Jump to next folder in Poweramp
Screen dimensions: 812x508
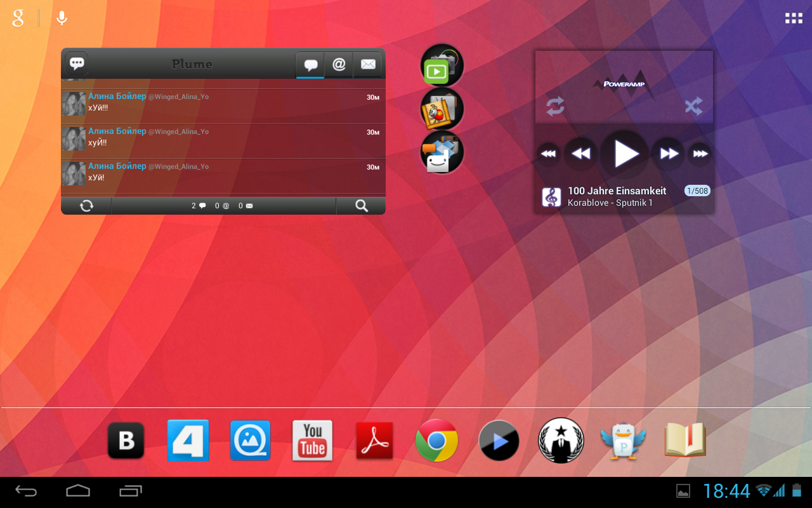700,154
